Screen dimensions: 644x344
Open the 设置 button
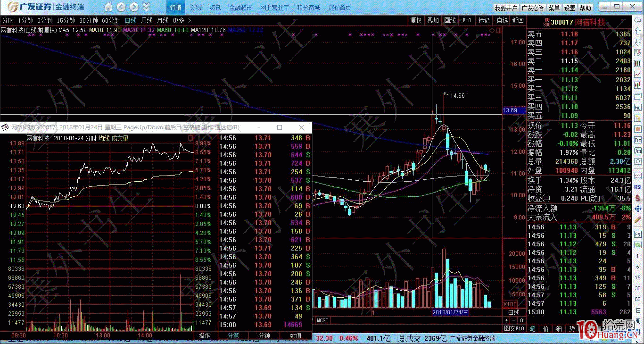click(570, 8)
